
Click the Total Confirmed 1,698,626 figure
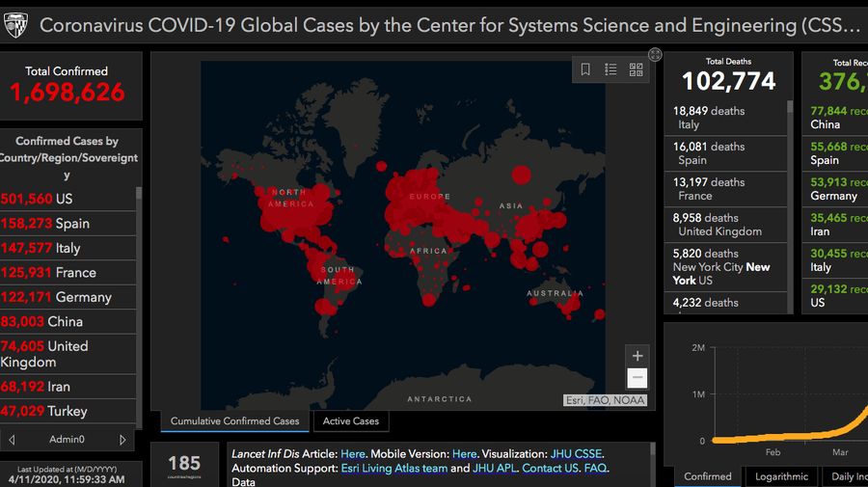[x=67, y=93]
